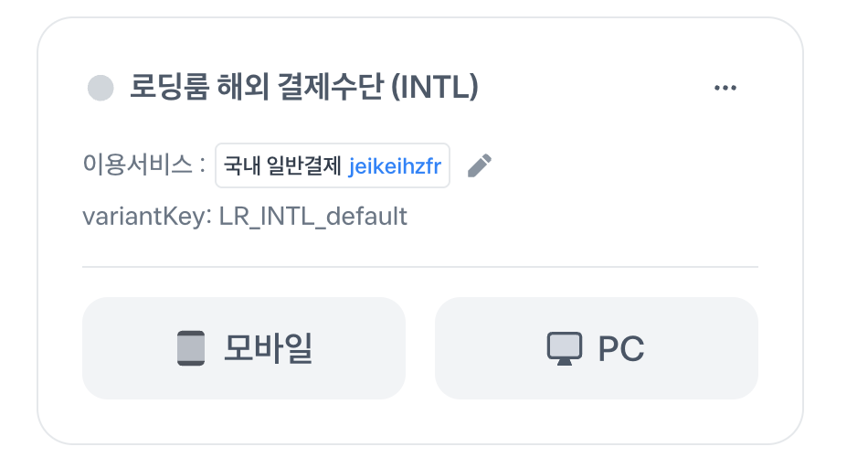Open the three-dot more options menu
The height and width of the screenshot is (468, 868).
725,88
